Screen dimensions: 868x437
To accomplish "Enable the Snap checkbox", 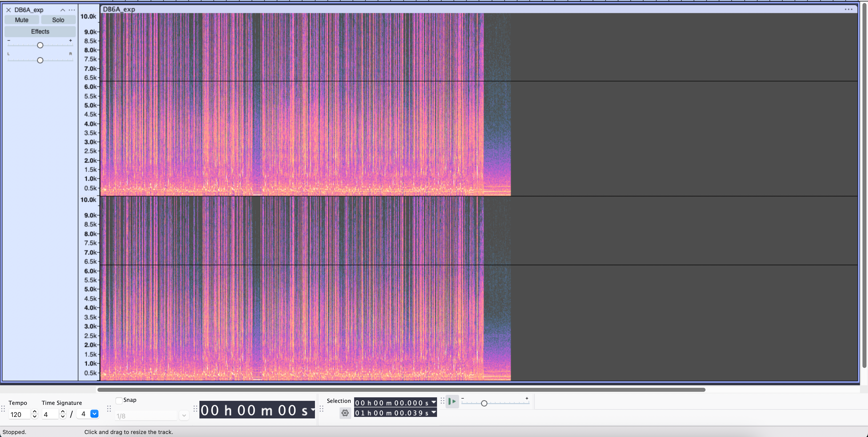I will [x=119, y=401].
